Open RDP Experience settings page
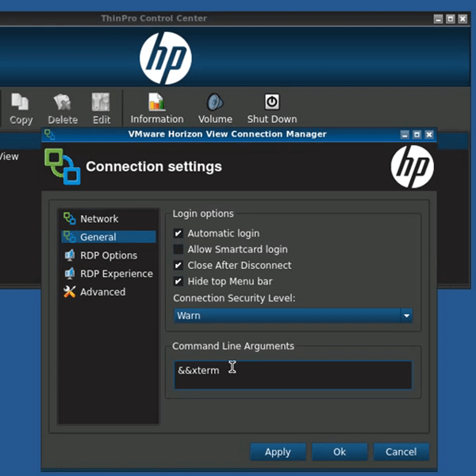Screen dimensions: 476x476 point(116,274)
